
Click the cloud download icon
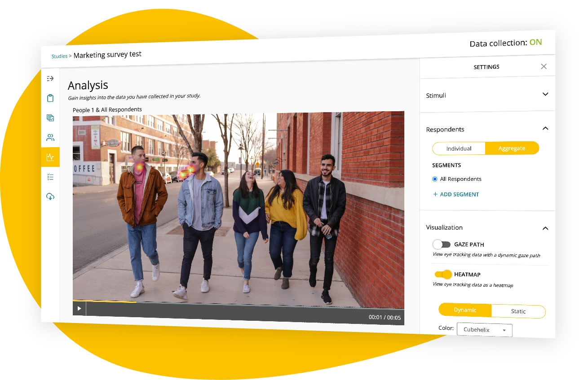[x=50, y=197]
